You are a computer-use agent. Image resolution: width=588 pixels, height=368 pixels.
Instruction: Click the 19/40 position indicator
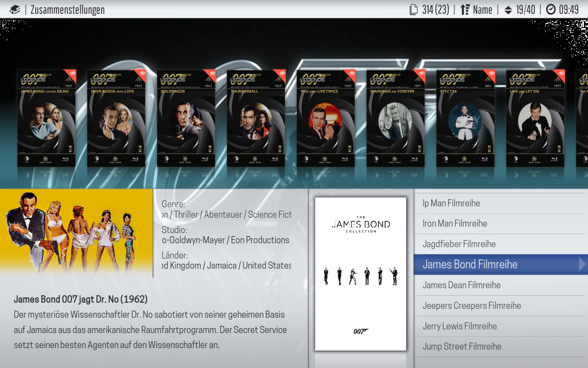[525, 9]
